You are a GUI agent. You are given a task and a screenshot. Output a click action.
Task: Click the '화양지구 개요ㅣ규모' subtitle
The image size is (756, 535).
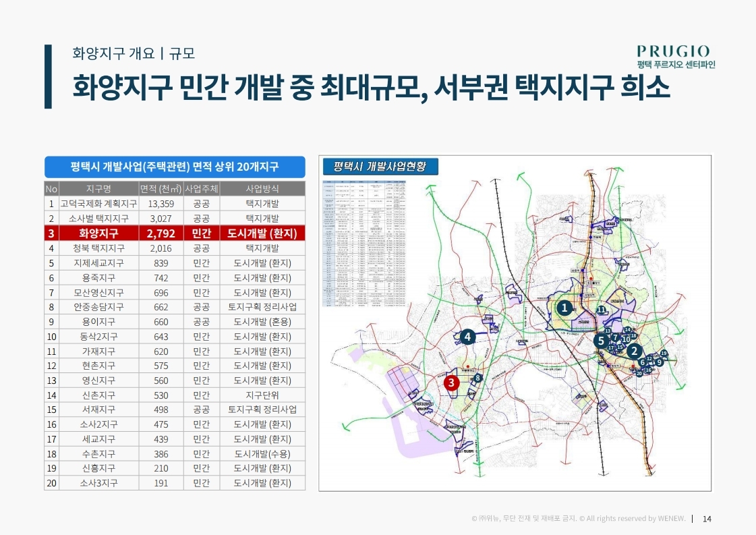click(134, 53)
